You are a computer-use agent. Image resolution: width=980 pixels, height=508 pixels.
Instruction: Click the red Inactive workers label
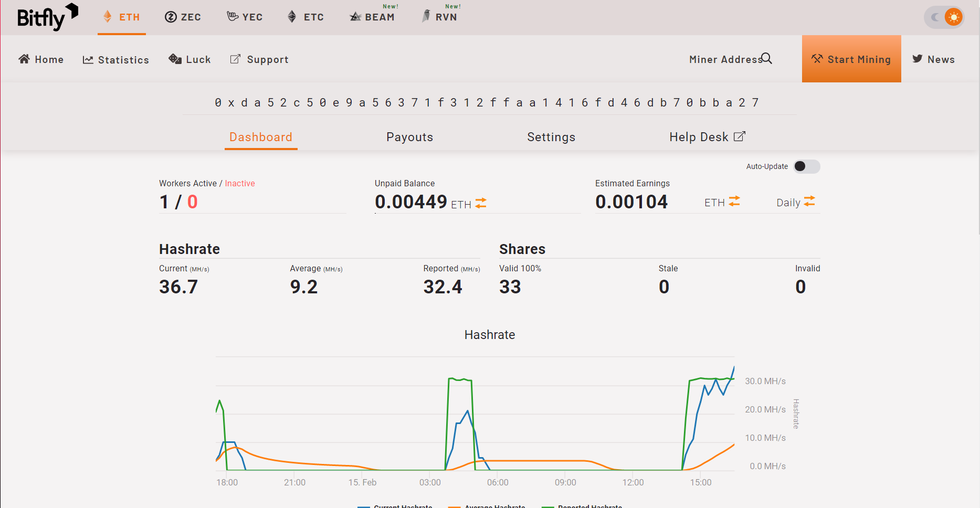240,184
